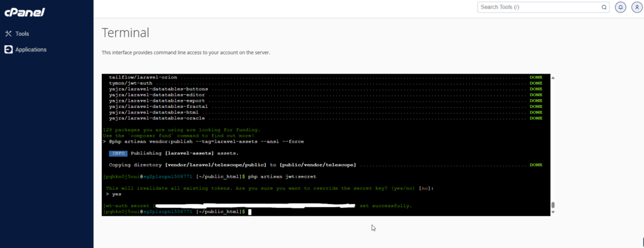Click the Terminal page heading
The width and height of the screenshot is (644, 248).
pos(125,33)
